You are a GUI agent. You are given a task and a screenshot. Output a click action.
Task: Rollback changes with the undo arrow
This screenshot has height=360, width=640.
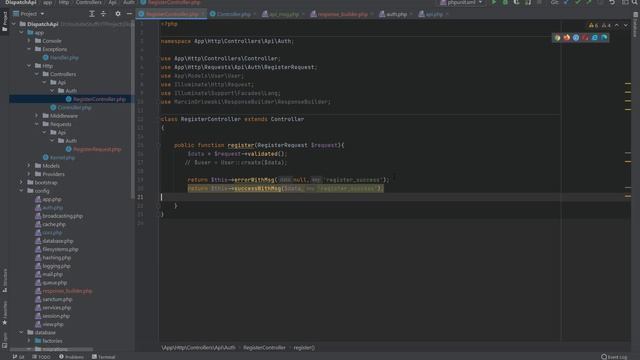click(x=612, y=2)
